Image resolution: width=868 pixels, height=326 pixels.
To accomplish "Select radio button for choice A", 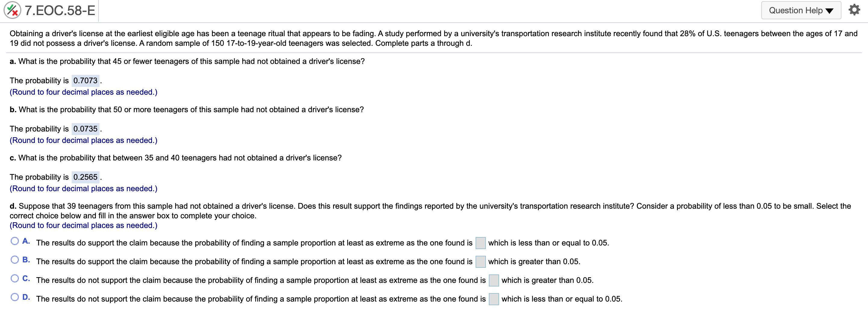I will pyautogui.click(x=15, y=241).
